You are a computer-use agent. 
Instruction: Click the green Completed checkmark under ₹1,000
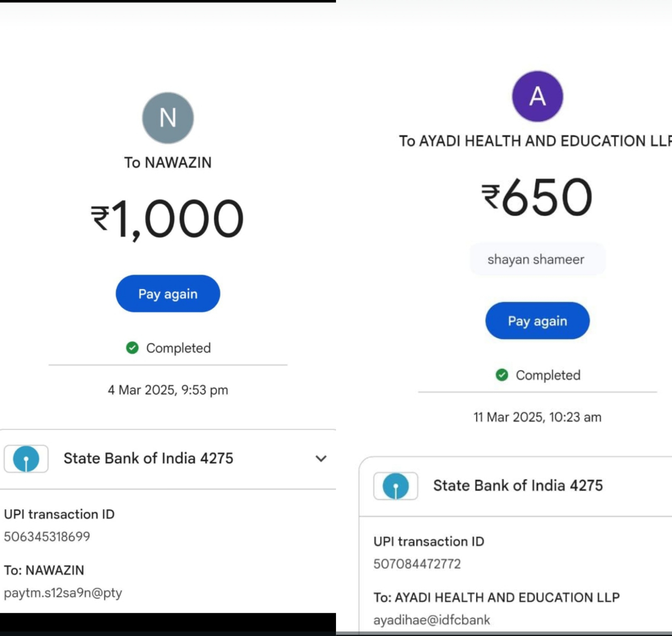pyautogui.click(x=132, y=348)
